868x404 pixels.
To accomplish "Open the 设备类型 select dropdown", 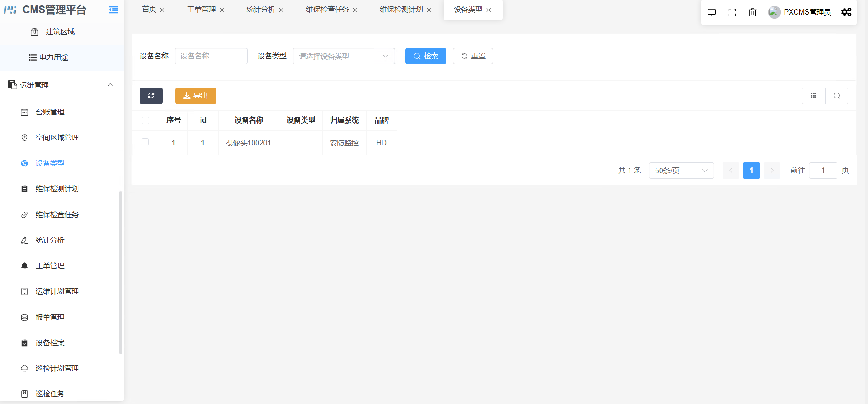I will [x=344, y=56].
